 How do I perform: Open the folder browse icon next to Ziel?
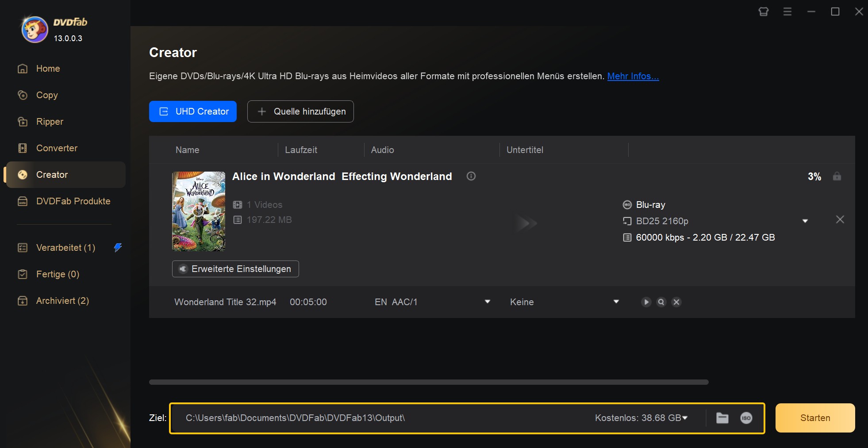pos(723,418)
